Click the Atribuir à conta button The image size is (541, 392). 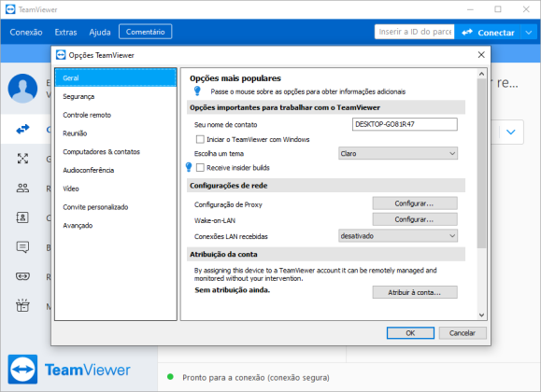coord(415,292)
